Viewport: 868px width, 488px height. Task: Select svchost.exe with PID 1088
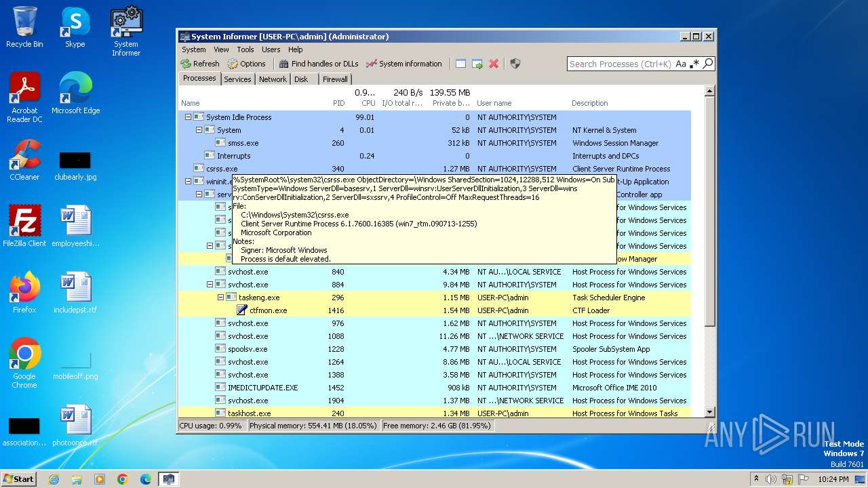point(435,336)
